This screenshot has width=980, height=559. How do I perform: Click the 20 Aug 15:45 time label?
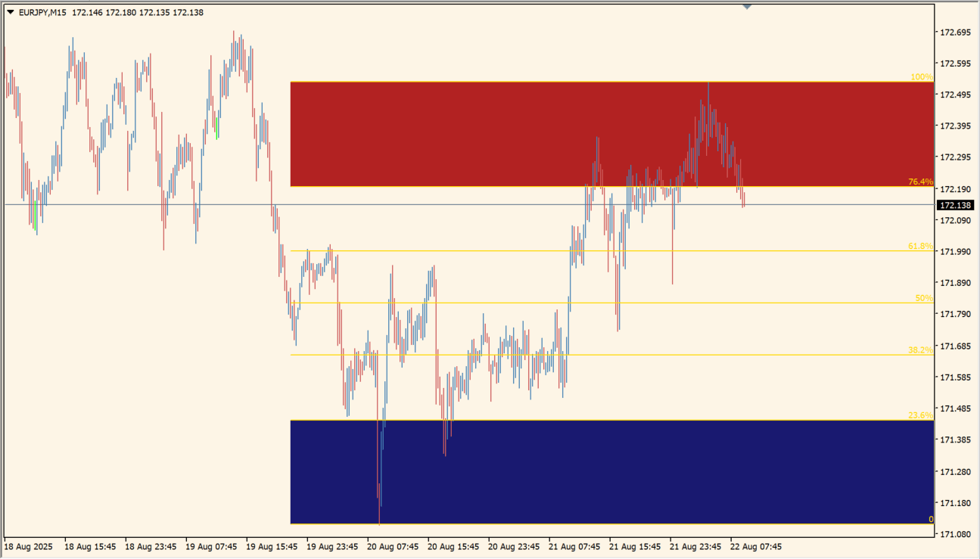click(453, 546)
